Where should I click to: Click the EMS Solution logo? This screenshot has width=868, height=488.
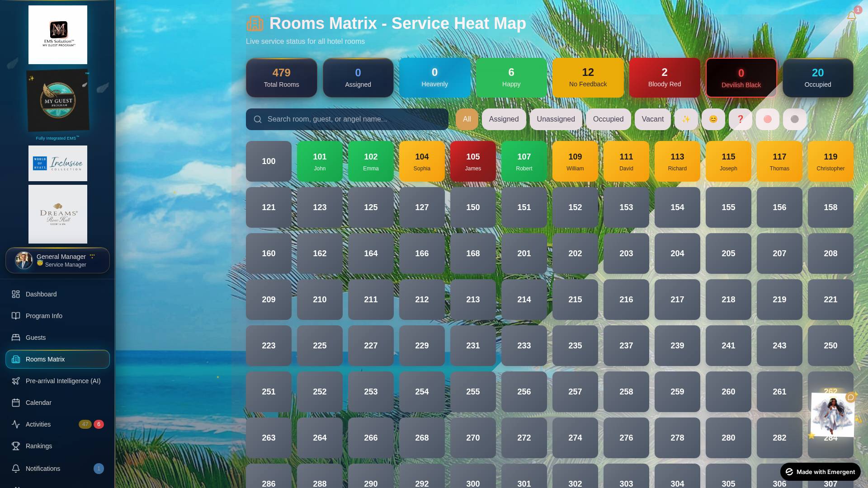58,35
